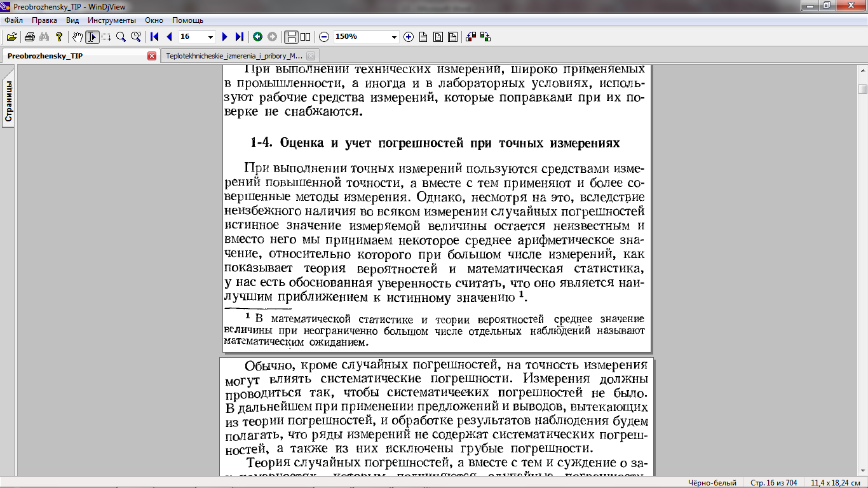The height and width of the screenshot is (488, 868).
Task: Close the Teplotekhnicheskie_izmerenia tab
Action: (310, 56)
